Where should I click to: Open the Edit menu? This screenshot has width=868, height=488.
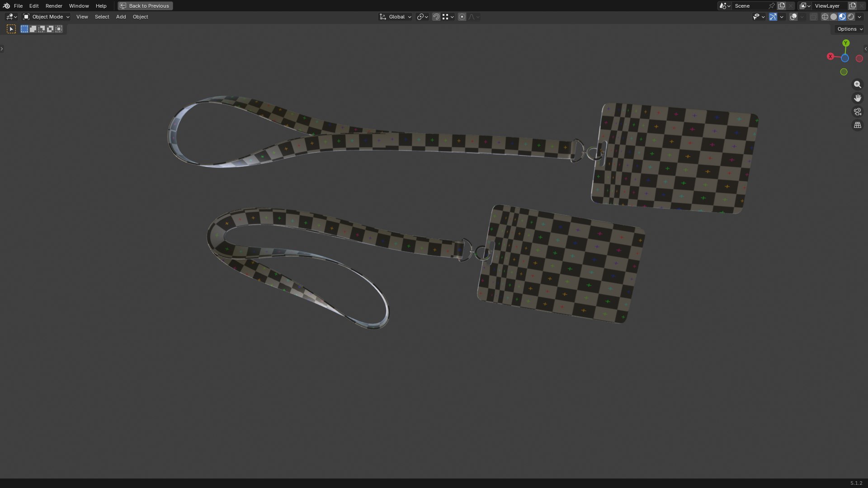pyautogui.click(x=34, y=6)
